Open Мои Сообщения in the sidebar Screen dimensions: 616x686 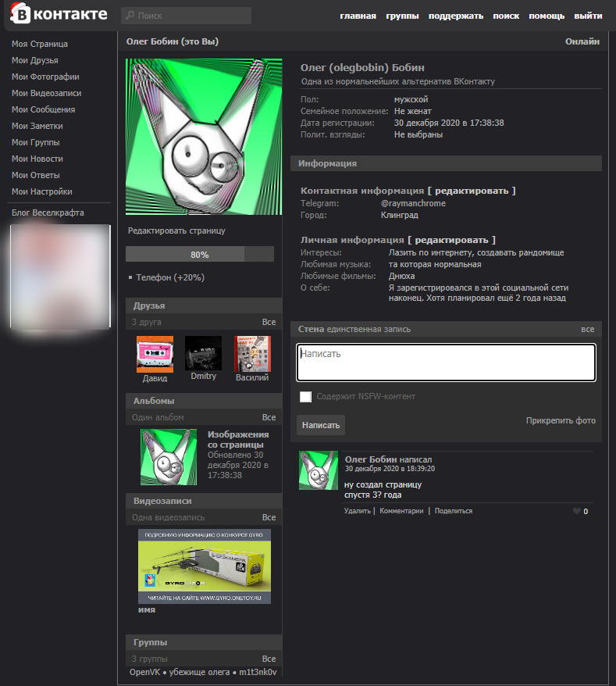[x=43, y=109]
